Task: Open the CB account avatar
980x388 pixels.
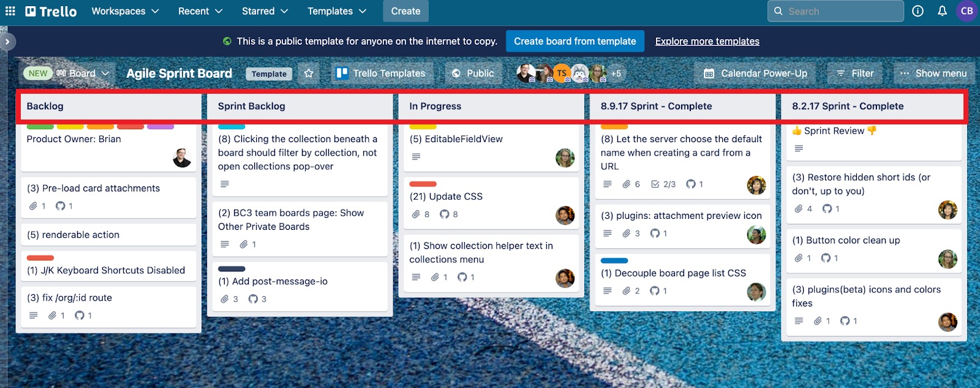Action: [x=967, y=11]
